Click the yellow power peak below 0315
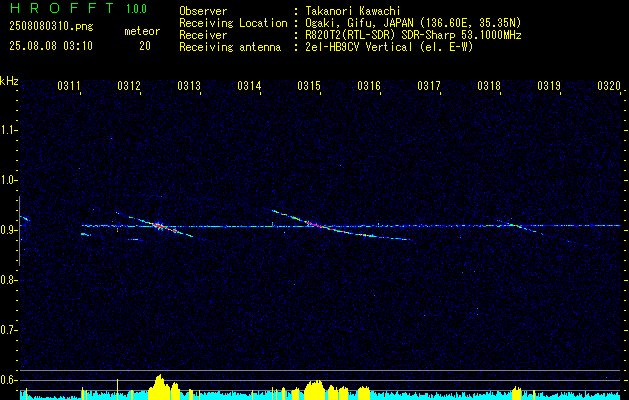 coord(314,390)
